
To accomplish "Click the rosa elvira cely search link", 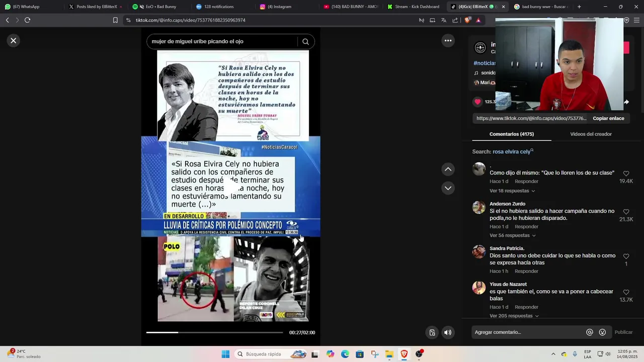I will click(512, 152).
